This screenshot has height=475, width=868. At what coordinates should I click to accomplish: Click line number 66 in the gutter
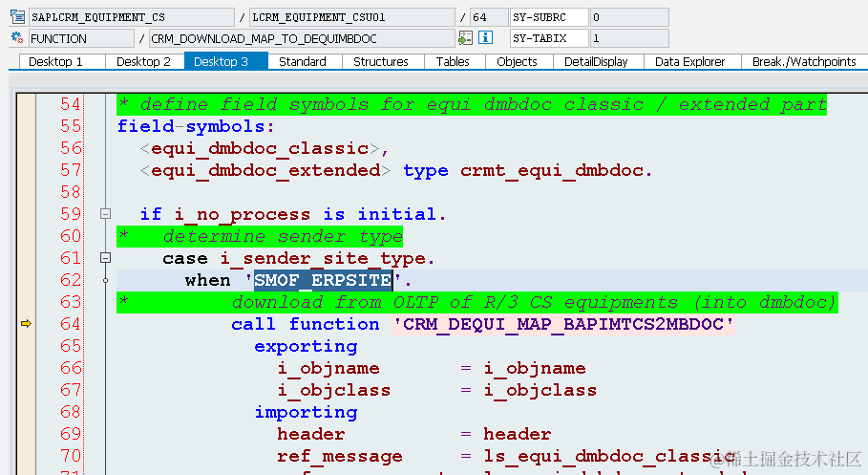[x=71, y=367]
